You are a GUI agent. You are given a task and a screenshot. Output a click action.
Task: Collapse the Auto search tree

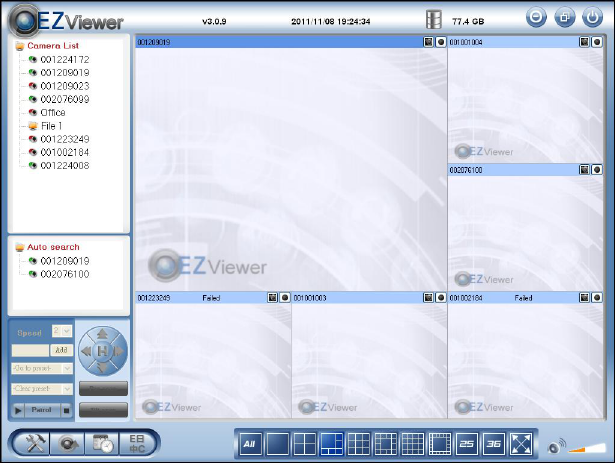[20, 247]
